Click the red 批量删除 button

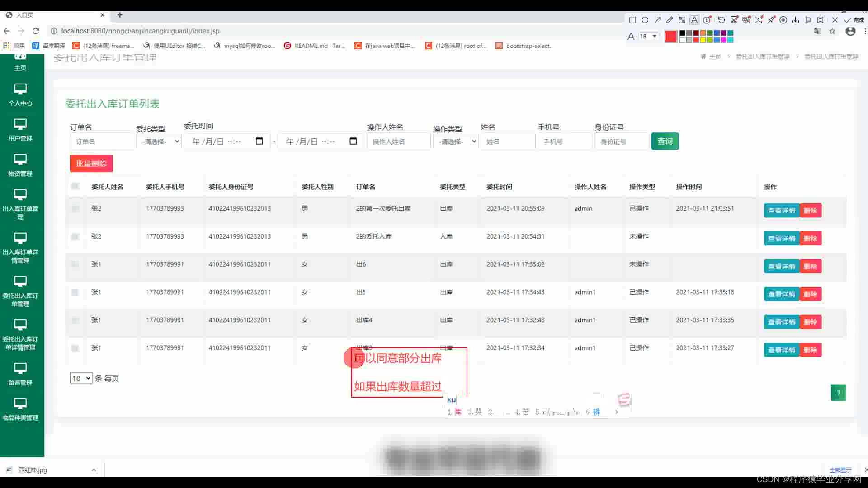point(91,164)
